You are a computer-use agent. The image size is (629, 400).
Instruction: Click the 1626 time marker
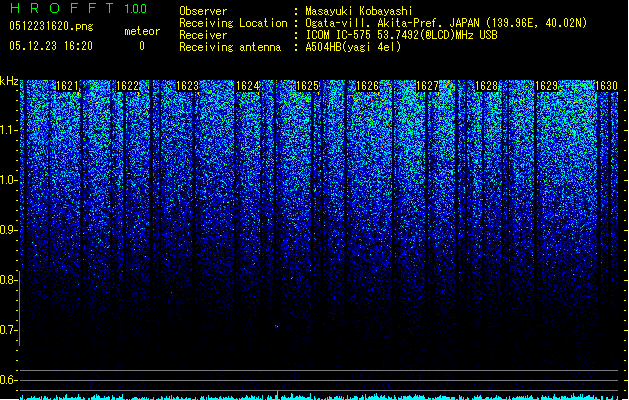click(367, 86)
